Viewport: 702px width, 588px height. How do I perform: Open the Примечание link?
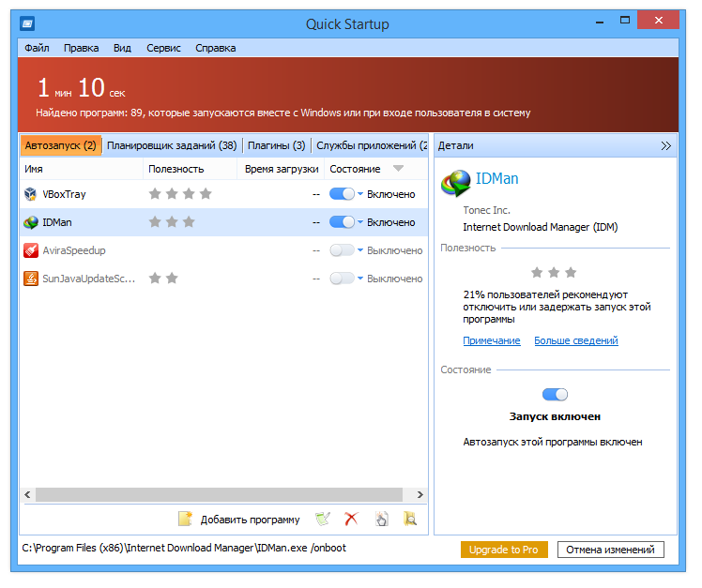coord(492,340)
